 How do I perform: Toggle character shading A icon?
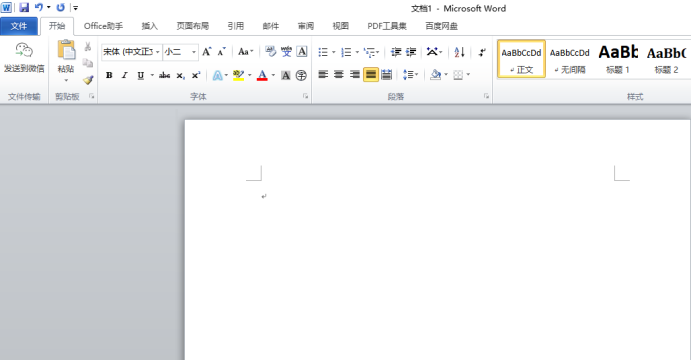[286, 75]
